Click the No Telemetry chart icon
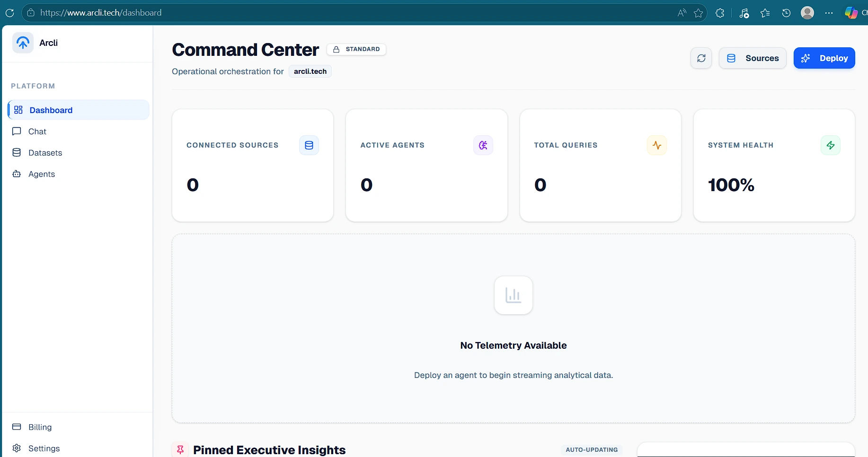The width and height of the screenshot is (868, 457). (x=513, y=295)
